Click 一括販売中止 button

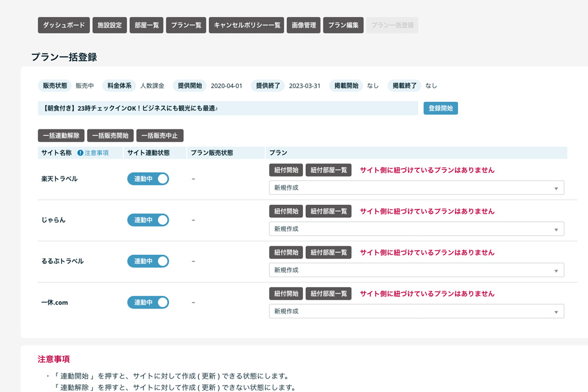160,135
